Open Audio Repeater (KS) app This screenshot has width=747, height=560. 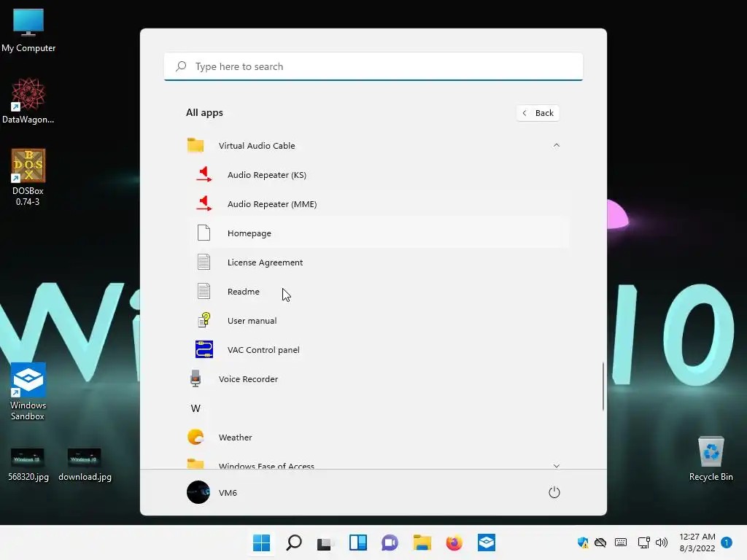(x=379, y=175)
